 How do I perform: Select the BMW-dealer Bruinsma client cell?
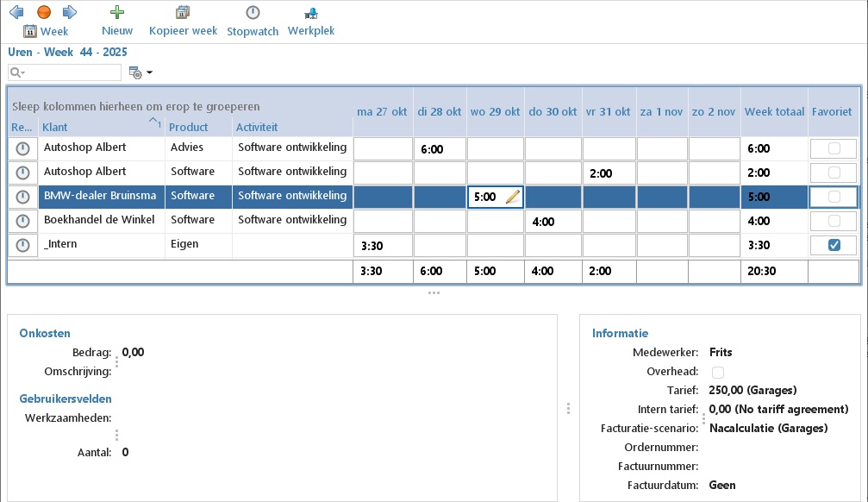pos(102,197)
